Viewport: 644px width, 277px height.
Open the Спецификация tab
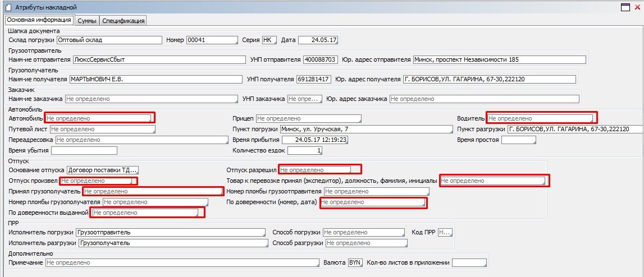point(123,21)
